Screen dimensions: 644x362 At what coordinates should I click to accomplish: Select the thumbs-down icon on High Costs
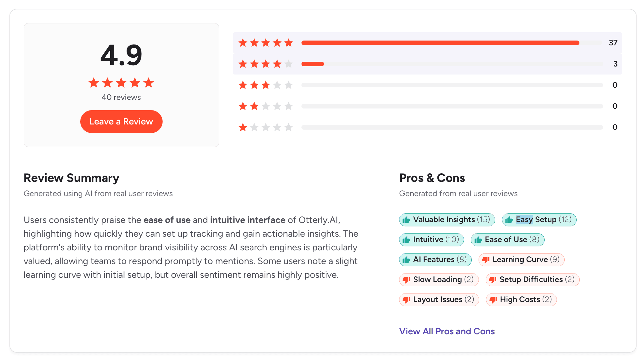(493, 299)
